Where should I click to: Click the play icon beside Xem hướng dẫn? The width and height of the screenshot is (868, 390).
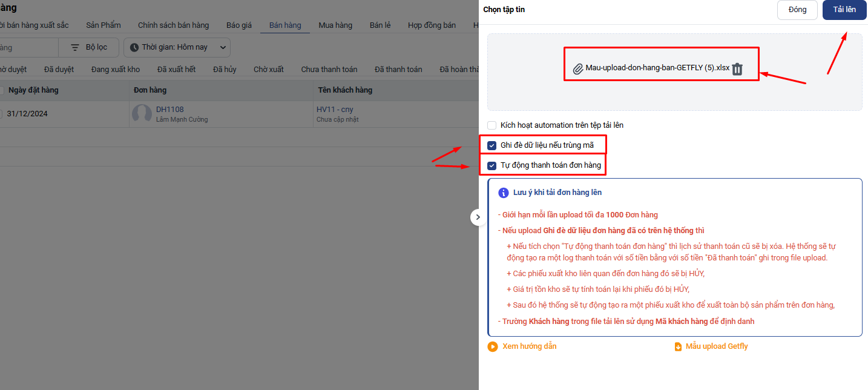[x=493, y=346]
